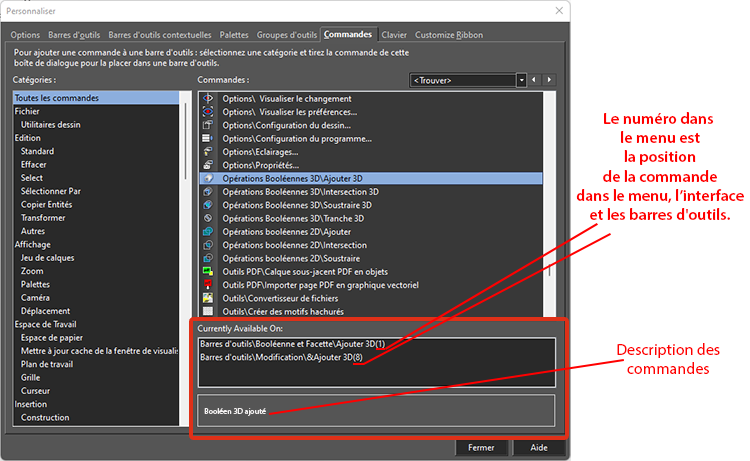750x461 pixels.
Task: Click the Importer page PDF icon
Action: [208, 285]
